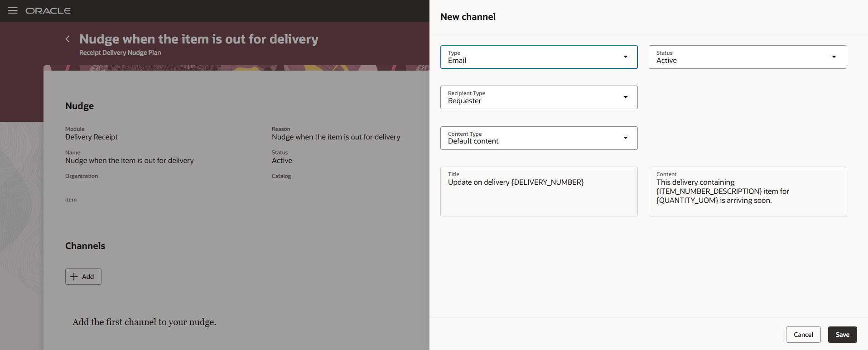Click the 'New channel' panel heading
Screen dimensions: 868x350
coord(468,17)
